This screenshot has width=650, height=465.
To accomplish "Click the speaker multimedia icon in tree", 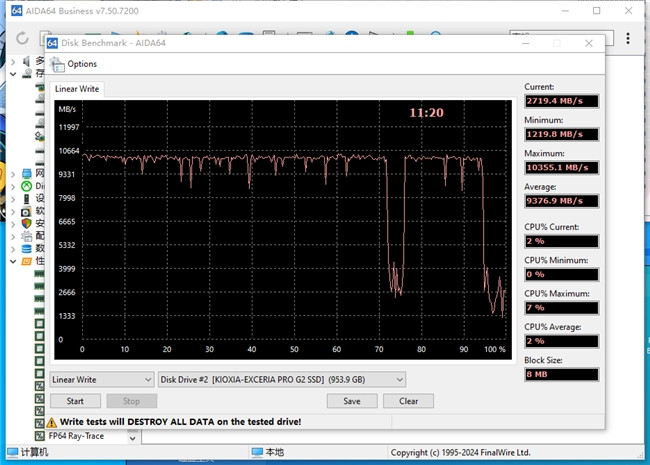I will pyautogui.click(x=26, y=61).
